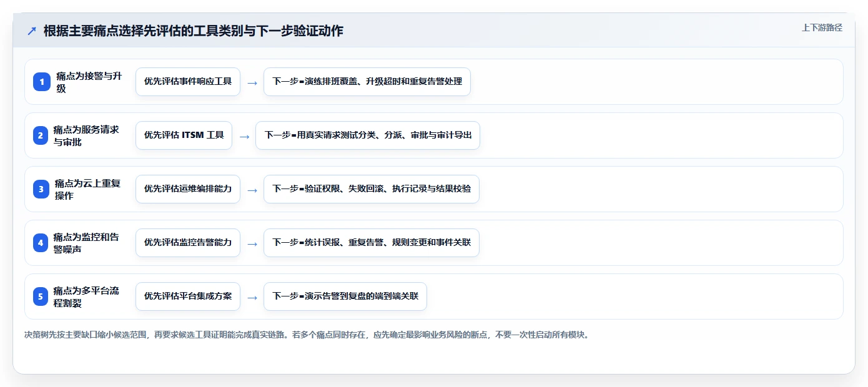This screenshot has height=387, width=868.
Task: Click the 痛点为云上重复操作 label
Action: tap(88, 189)
